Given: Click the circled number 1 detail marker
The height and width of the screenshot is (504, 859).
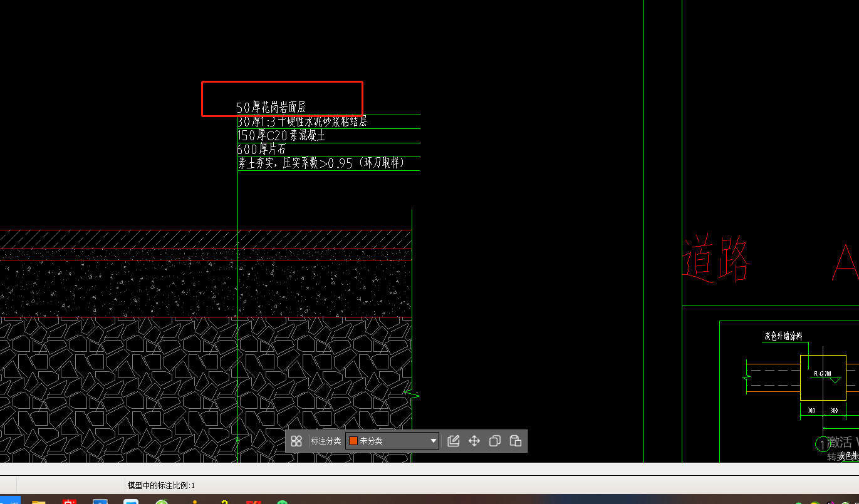Looking at the screenshot, I should point(821,444).
